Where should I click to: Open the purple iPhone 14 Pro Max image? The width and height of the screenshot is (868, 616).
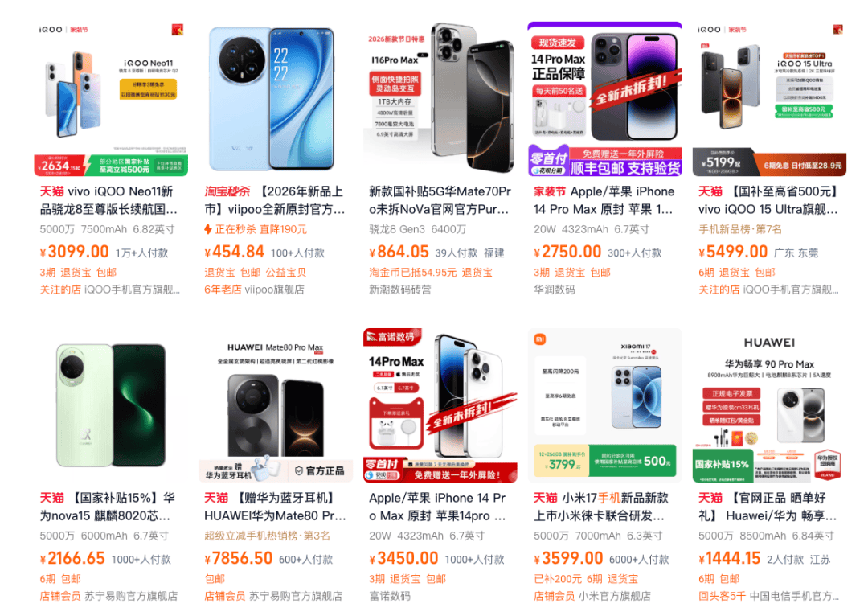[604, 99]
